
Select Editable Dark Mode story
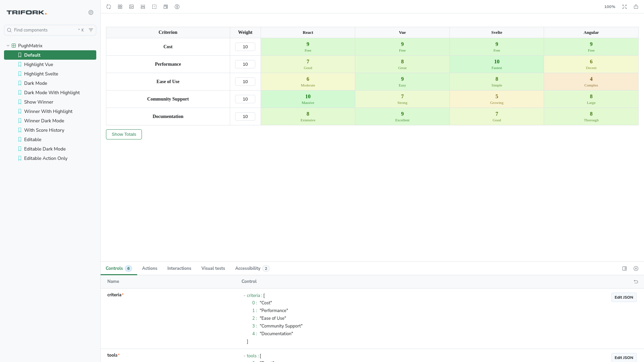pyautogui.click(x=50, y=149)
